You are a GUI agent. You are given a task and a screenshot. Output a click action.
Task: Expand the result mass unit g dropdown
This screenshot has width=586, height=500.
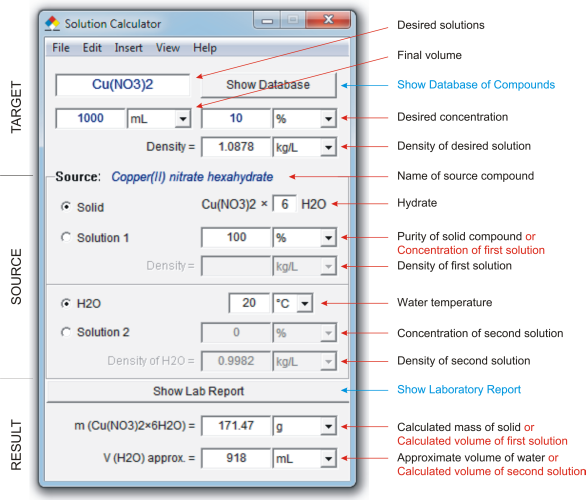click(328, 426)
